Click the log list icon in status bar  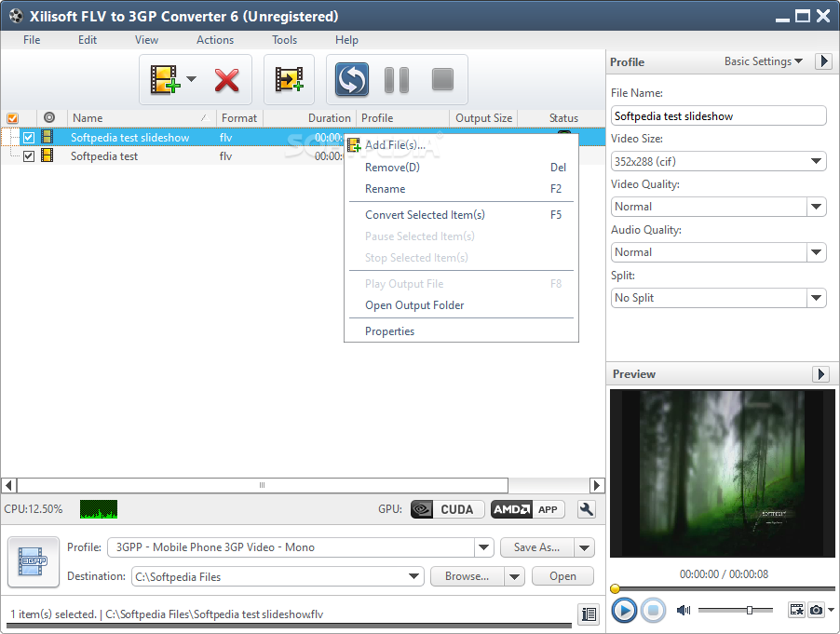[x=589, y=614]
